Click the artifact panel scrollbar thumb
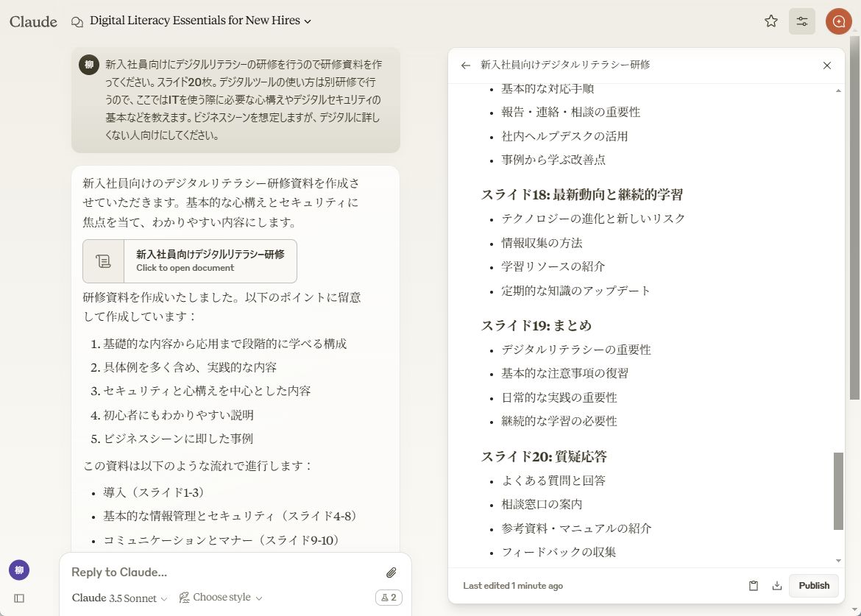The image size is (861, 616). tap(838, 491)
